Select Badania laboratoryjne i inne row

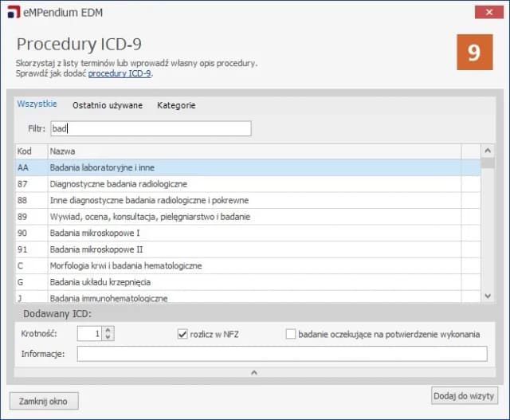239,167
